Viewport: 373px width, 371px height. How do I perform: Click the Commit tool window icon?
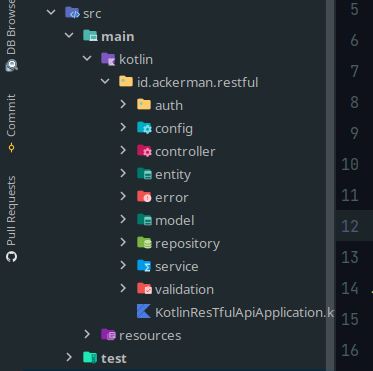(x=11, y=147)
